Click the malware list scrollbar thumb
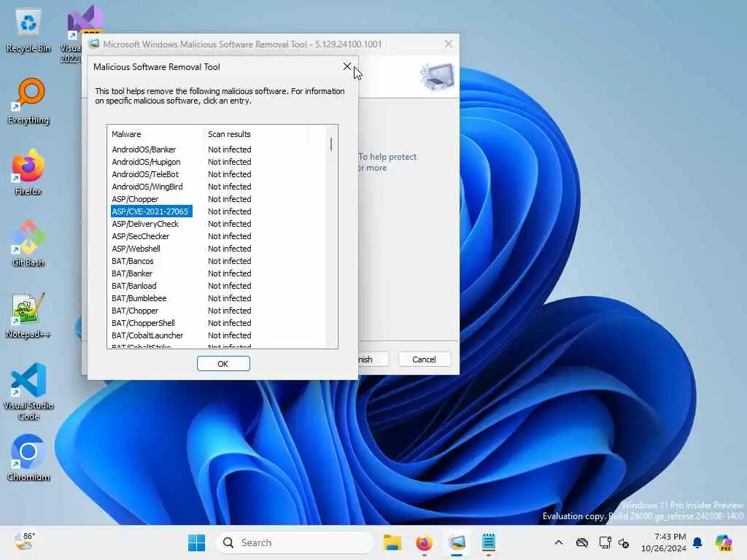Image resolution: width=747 pixels, height=560 pixels. pos(331,144)
